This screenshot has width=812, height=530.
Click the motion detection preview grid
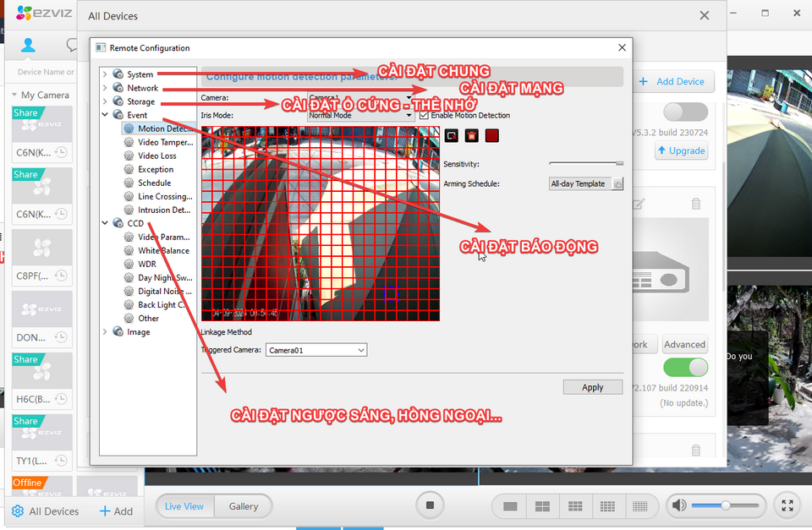click(321, 224)
